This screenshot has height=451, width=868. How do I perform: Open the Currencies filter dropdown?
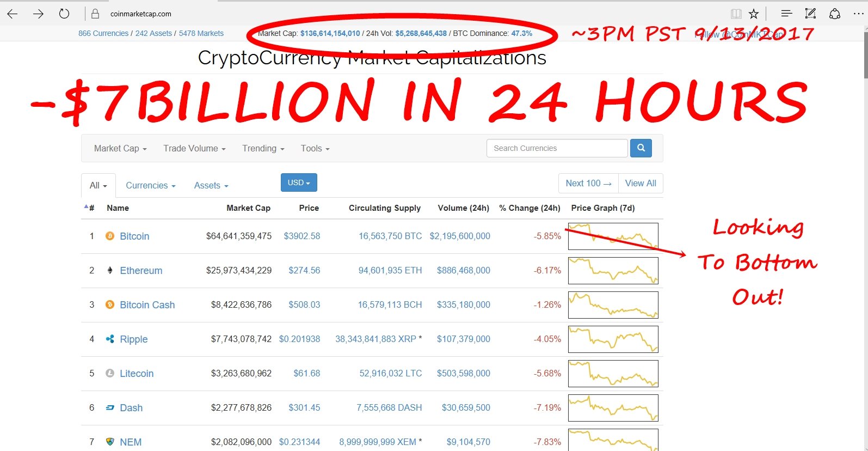click(151, 185)
